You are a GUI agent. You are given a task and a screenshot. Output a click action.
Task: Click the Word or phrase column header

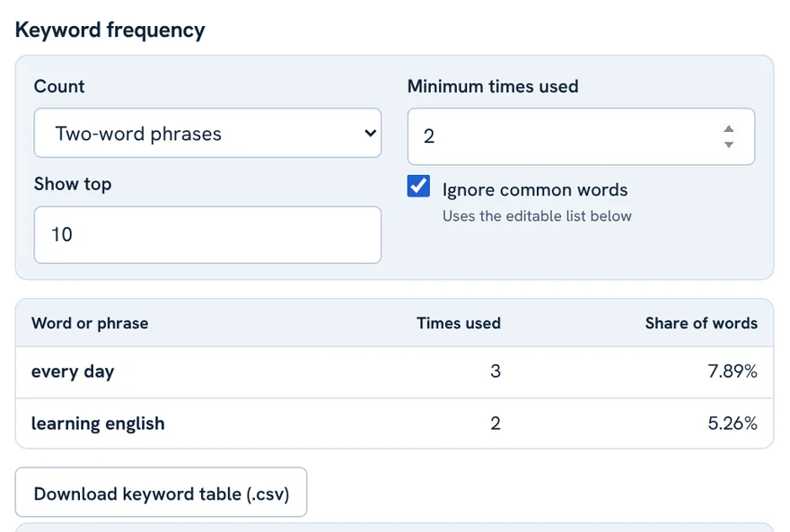(x=90, y=323)
